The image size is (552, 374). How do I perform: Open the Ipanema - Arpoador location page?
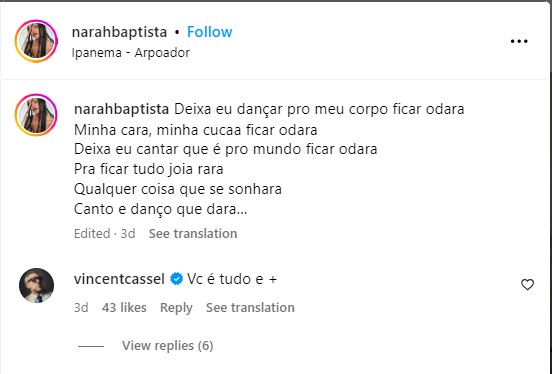[131, 53]
